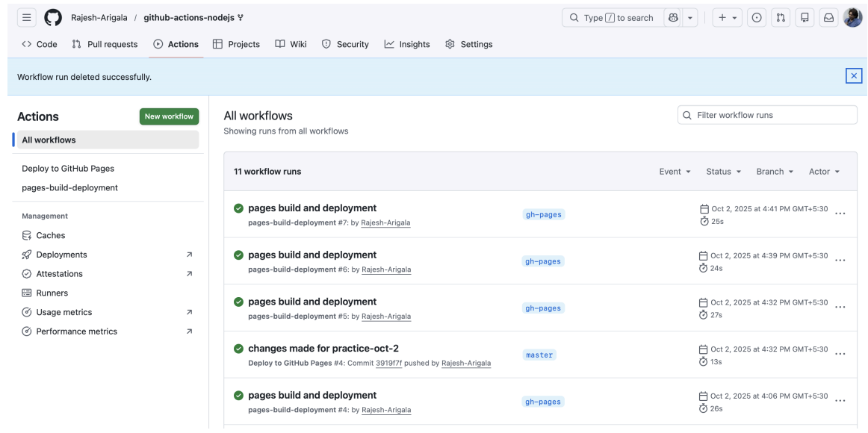868x433 pixels.
Task: Open the Insights tab
Action: 407,44
